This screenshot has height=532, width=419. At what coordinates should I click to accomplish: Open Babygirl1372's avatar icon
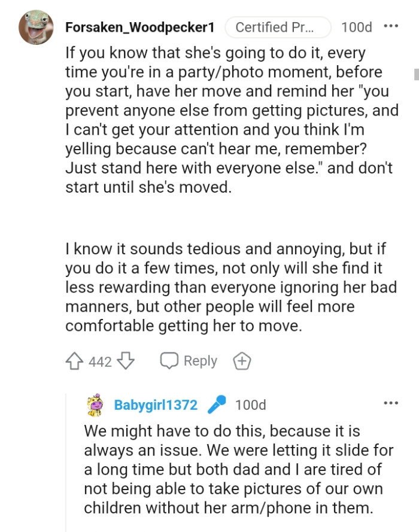(x=95, y=405)
